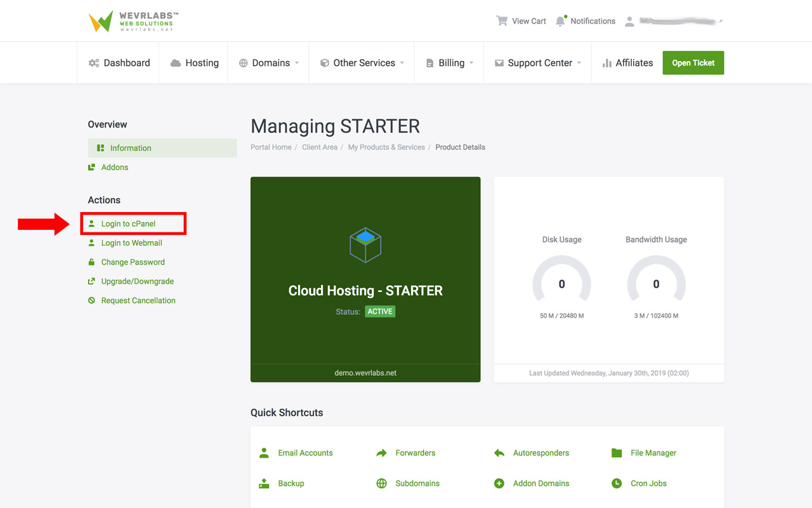
Task: Click the Support Center envelope icon
Action: point(499,63)
